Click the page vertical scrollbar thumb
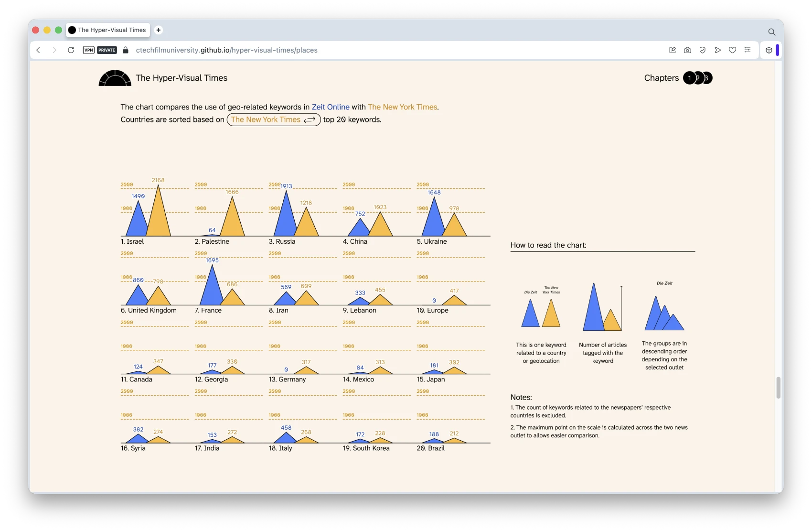 click(778, 388)
